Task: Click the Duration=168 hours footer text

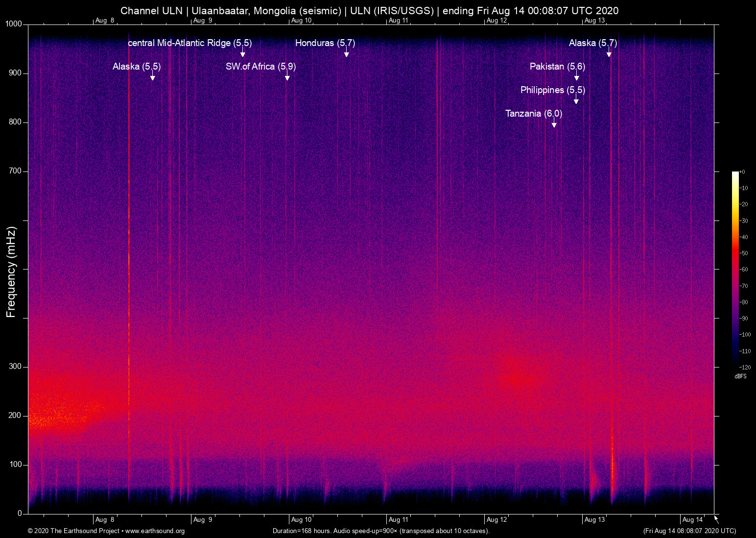Action: pyautogui.click(x=380, y=531)
